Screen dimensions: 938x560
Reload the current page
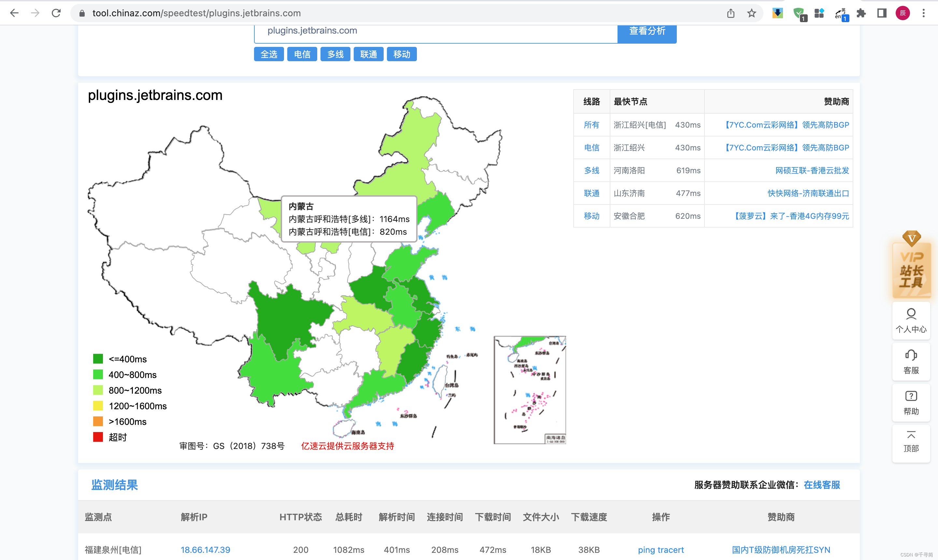56,13
